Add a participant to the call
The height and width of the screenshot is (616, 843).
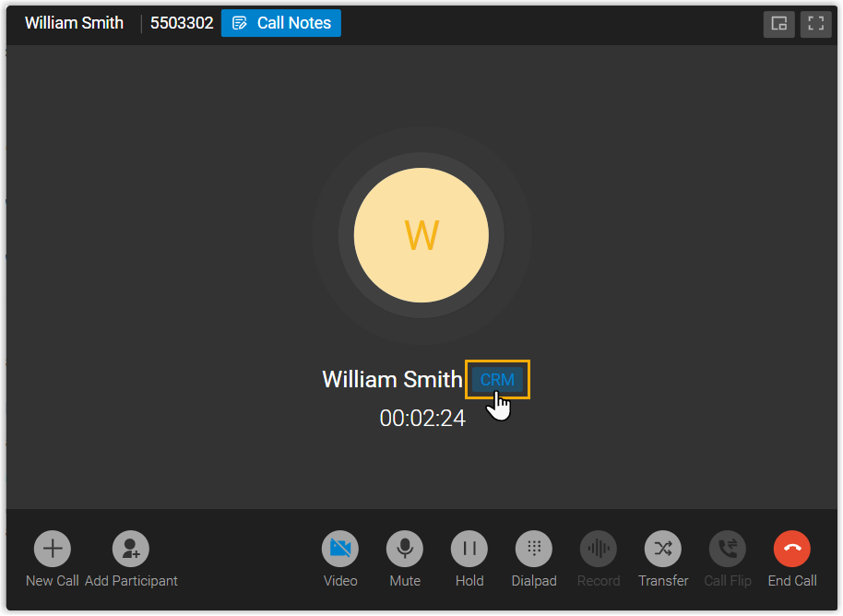click(x=131, y=549)
